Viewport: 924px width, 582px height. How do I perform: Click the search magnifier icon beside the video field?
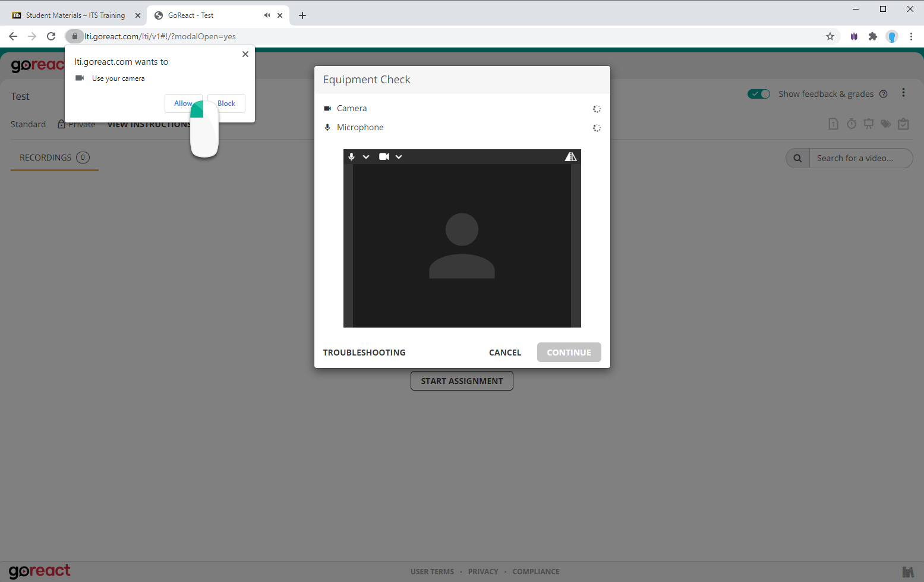coord(797,158)
